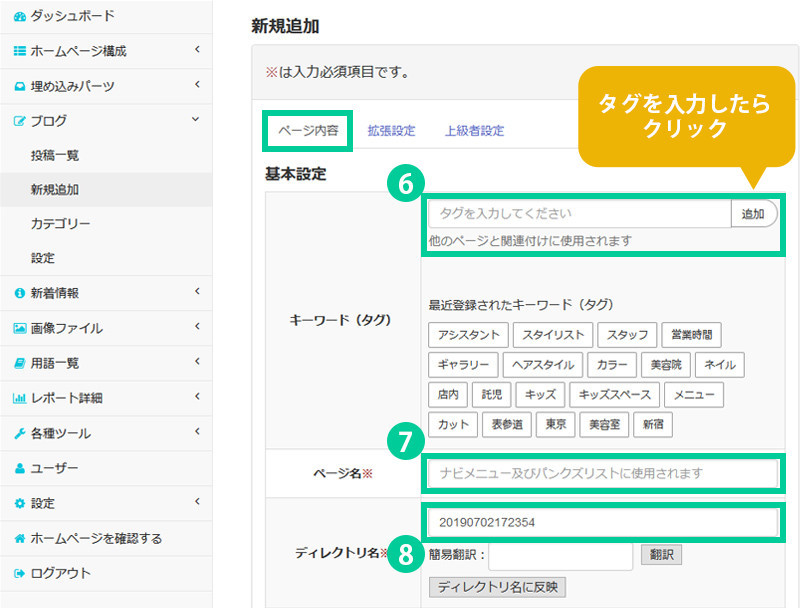The height and width of the screenshot is (608, 800).
Task: Click the image file icon beside 画像ファイル
Action: tap(20, 328)
